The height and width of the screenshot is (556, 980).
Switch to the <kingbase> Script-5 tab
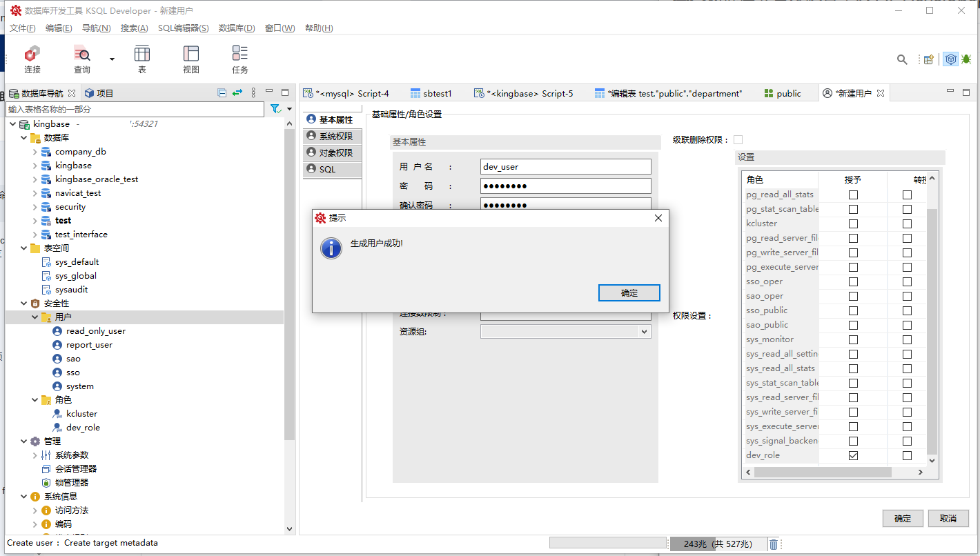click(524, 93)
